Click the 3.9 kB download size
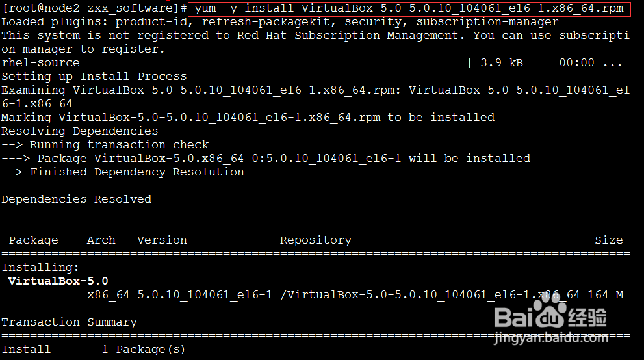Image resolution: width=644 pixels, height=360 pixels. tap(502, 63)
